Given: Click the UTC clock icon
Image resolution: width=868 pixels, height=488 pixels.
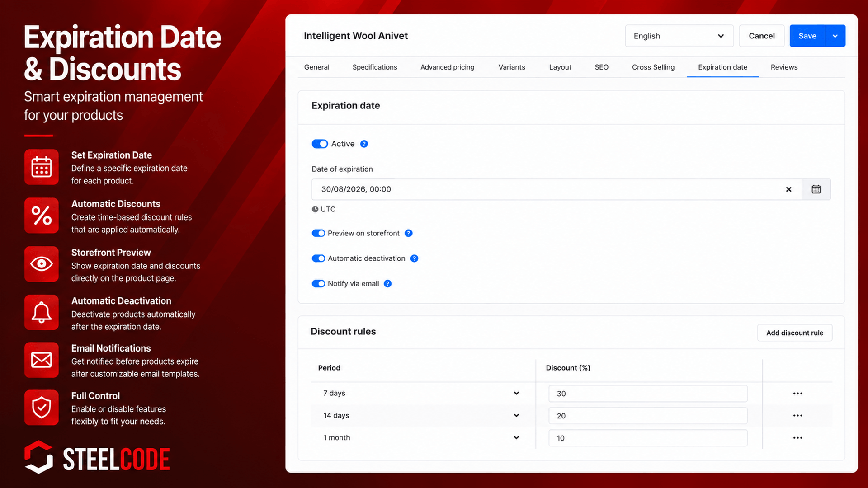Looking at the screenshot, I should pyautogui.click(x=315, y=209).
